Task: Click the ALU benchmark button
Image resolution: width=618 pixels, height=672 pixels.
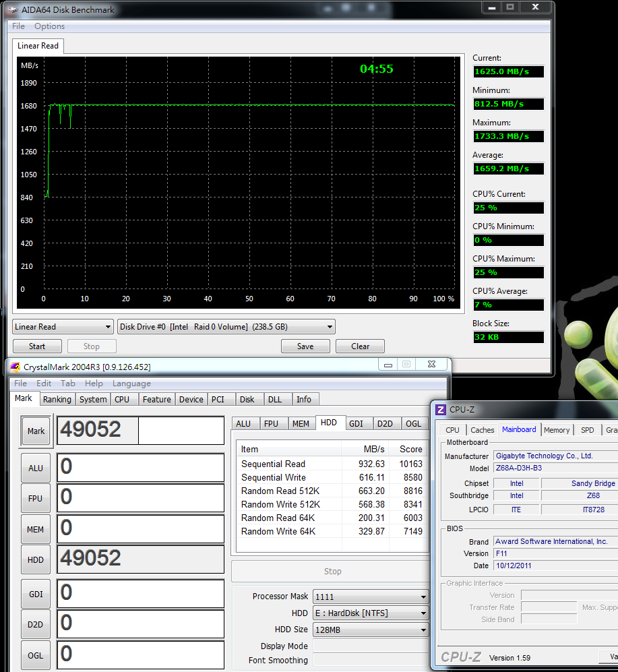Action: [36, 468]
